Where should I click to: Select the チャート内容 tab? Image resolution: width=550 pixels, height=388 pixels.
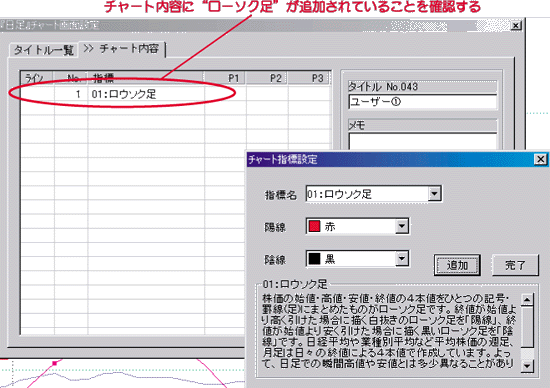[x=122, y=49]
